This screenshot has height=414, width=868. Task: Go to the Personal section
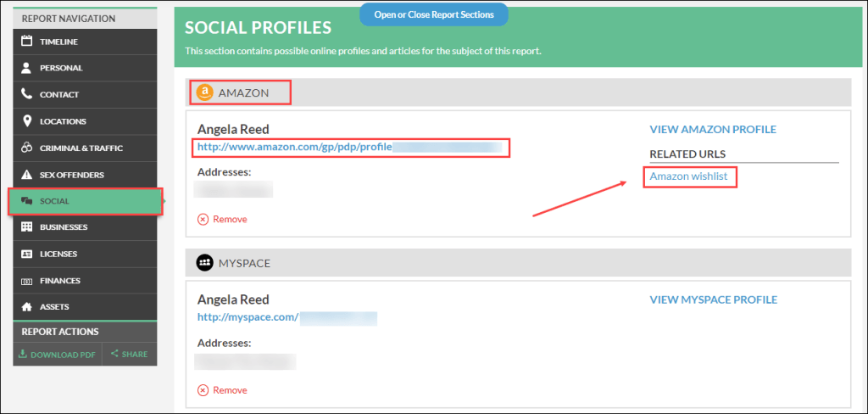(86, 68)
